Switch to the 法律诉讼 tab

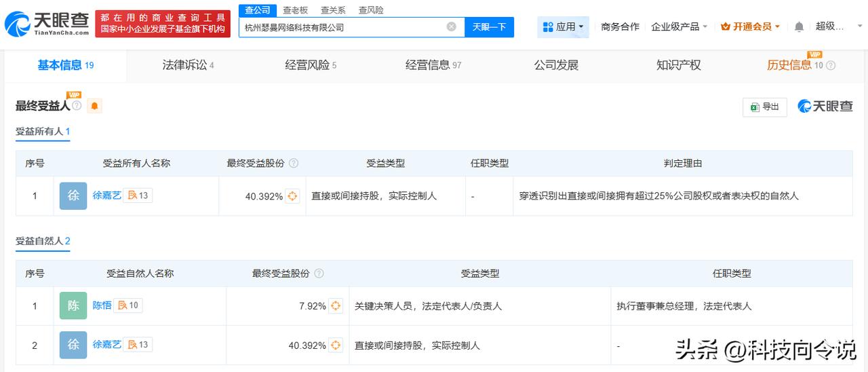(x=188, y=65)
